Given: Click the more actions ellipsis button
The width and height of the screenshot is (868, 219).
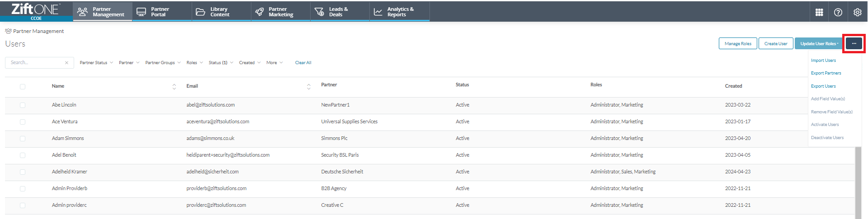Looking at the screenshot, I should click(x=854, y=44).
